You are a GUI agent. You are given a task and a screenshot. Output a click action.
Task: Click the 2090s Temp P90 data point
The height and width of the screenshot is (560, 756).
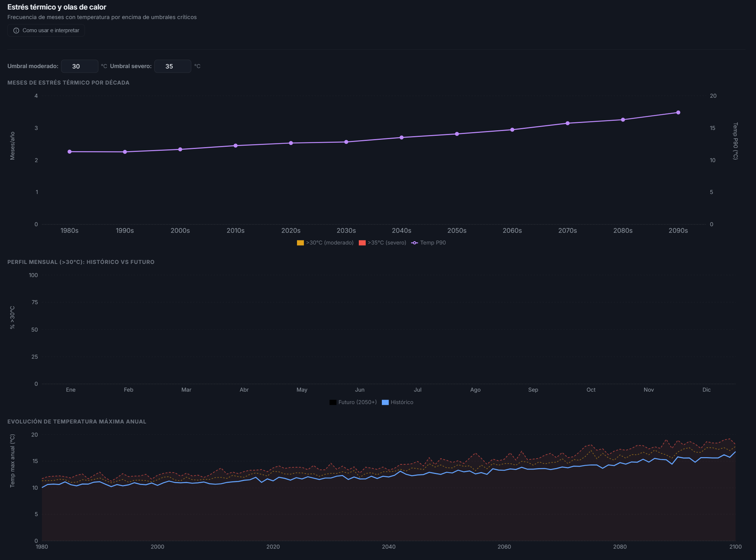pyautogui.click(x=678, y=113)
